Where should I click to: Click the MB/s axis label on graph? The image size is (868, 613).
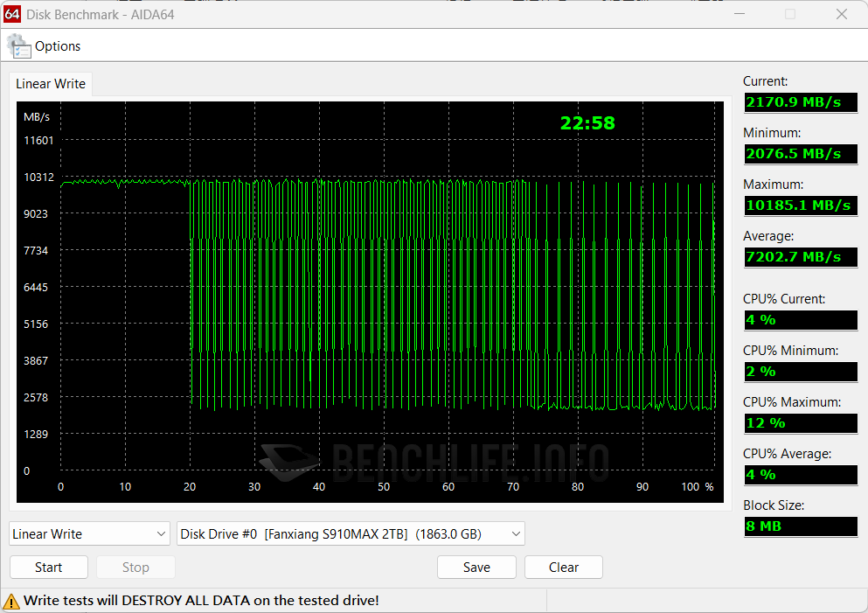pyautogui.click(x=37, y=117)
